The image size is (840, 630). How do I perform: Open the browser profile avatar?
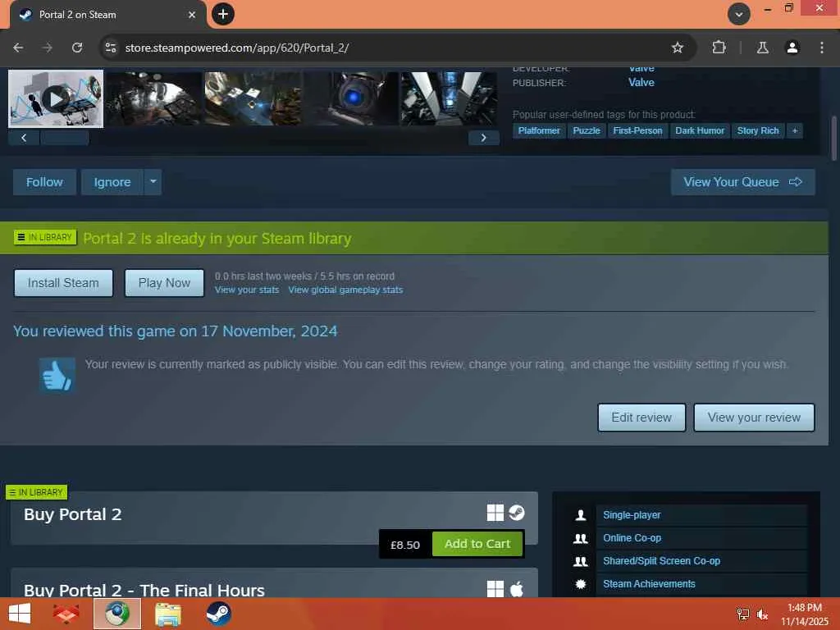[792, 48]
